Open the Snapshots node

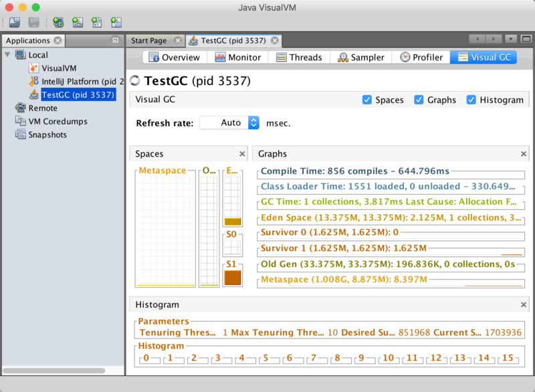click(47, 134)
